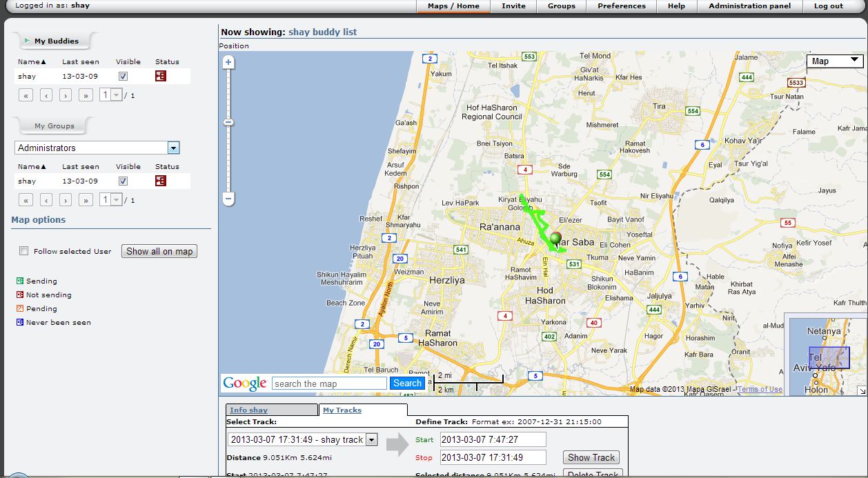Click shay's status icon in My Buddies
The height and width of the screenshot is (478, 868).
tap(161, 76)
